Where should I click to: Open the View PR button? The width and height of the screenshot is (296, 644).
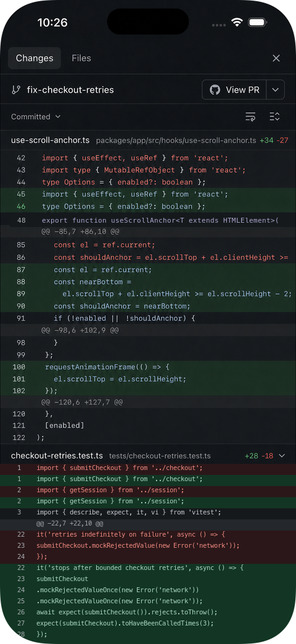[234, 89]
